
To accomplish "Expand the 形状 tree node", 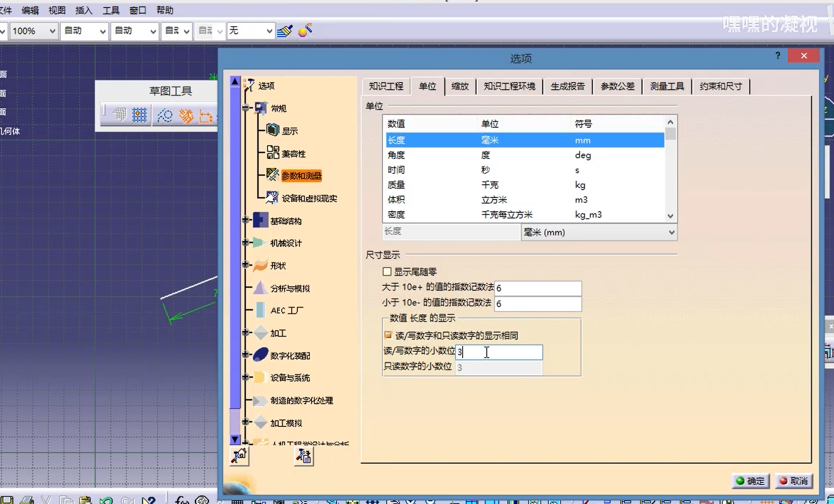I will coord(245,265).
